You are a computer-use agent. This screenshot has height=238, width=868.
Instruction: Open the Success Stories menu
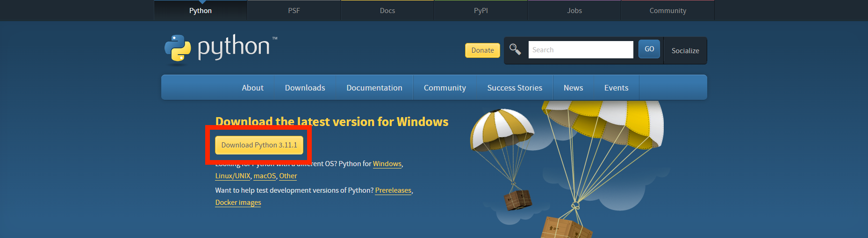(x=515, y=88)
